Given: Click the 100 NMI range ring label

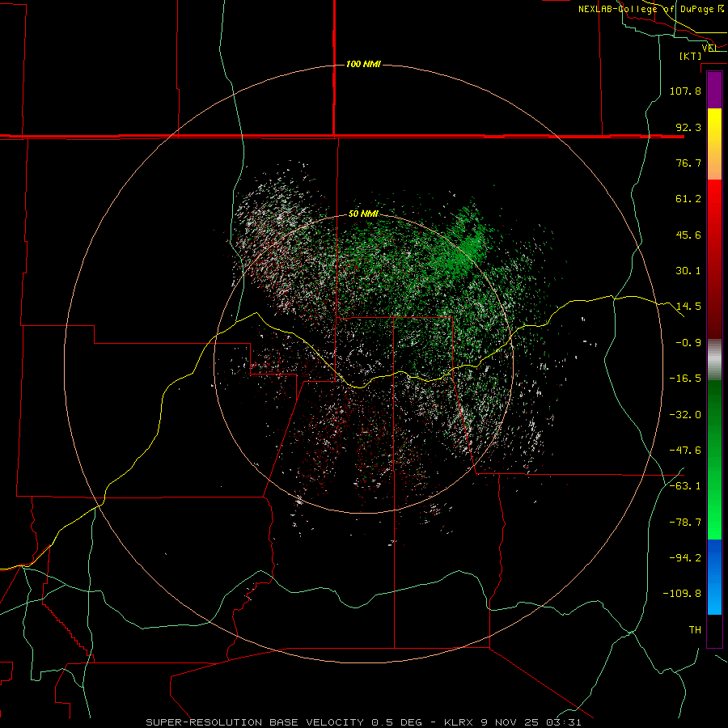Looking at the screenshot, I should click(x=363, y=64).
